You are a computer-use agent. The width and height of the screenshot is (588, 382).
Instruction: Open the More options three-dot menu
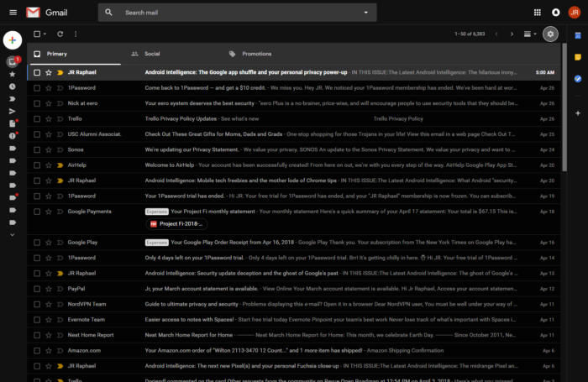point(76,34)
